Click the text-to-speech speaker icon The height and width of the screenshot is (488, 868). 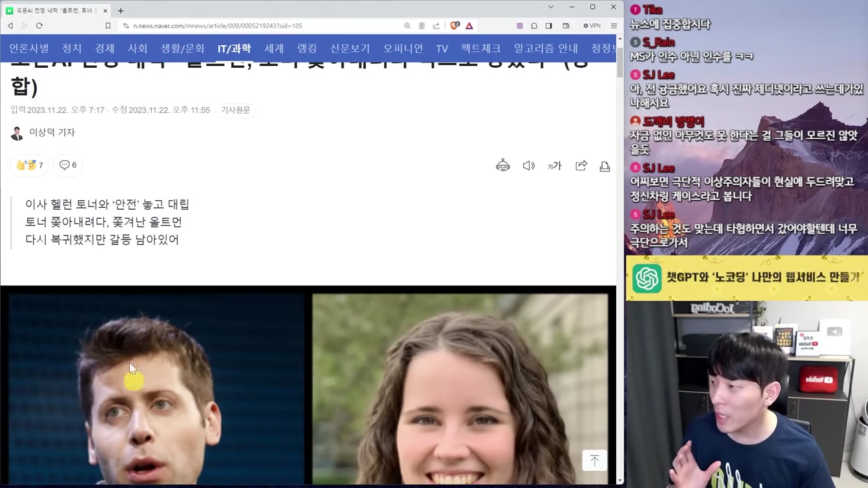(x=529, y=166)
